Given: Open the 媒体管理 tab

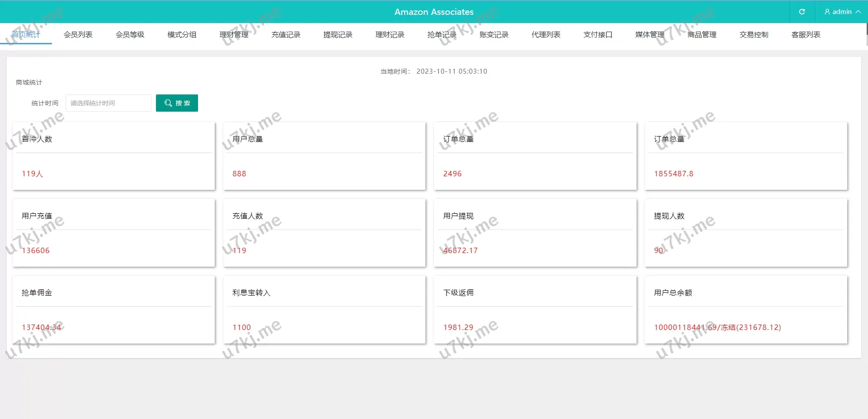Looking at the screenshot, I should coord(650,35).
